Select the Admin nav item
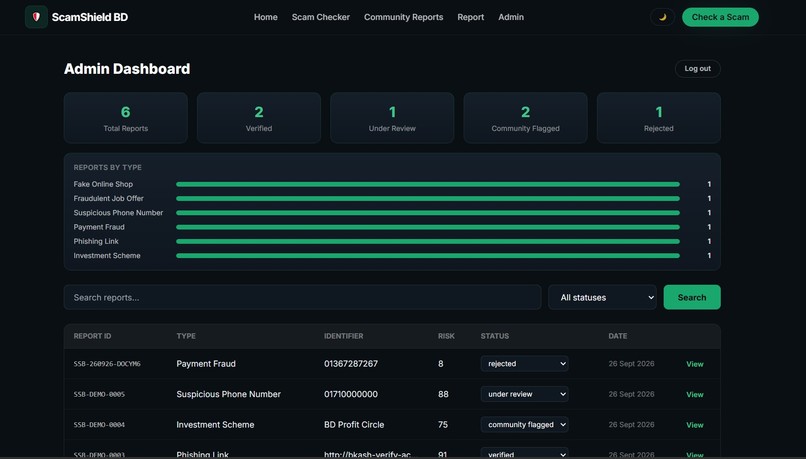The height and width of the screenshot is (459, 806). coord(511,17)
